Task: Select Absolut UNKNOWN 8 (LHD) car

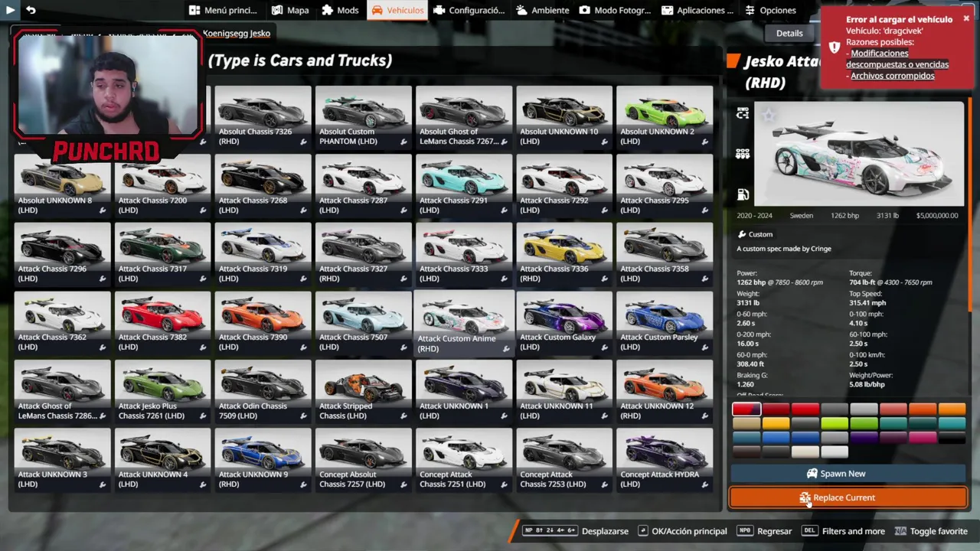Action: click(61, 185)
